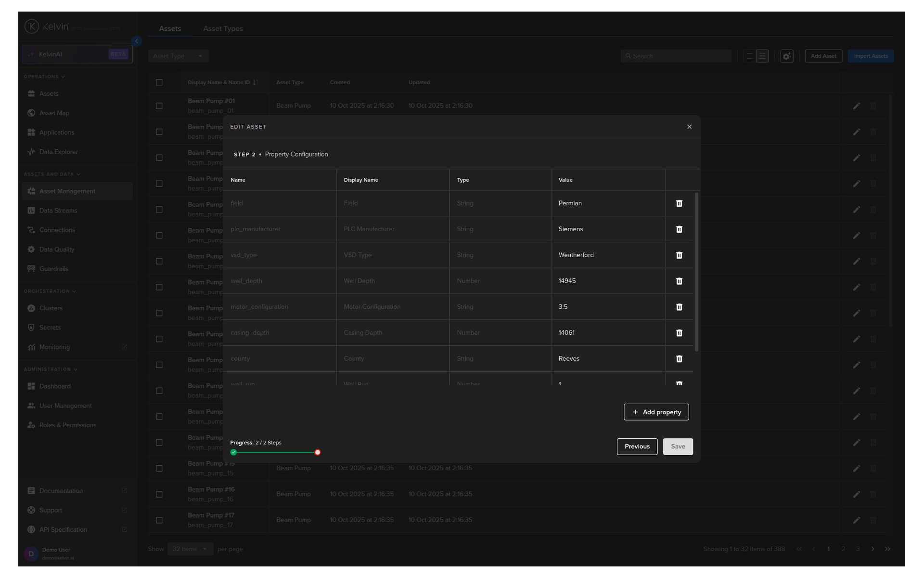Collapse the sidebar with arrow icon
This screenshot has height=578, width=924.
pyautogui.click(x=137, y=41)
